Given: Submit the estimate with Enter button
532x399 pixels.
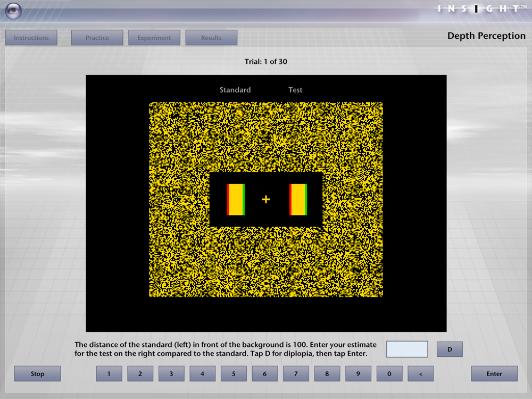Looking at the screenshot, I should (494, 373).
